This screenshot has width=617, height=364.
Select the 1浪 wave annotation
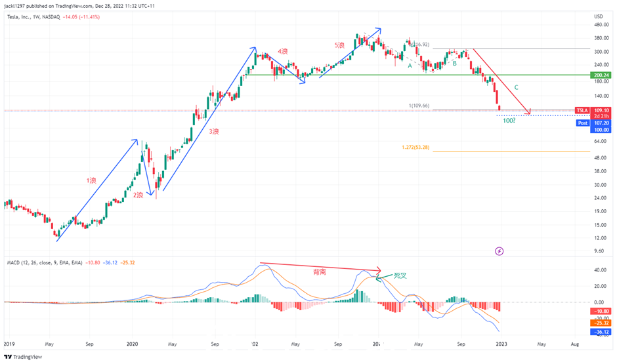pos(91,180)
